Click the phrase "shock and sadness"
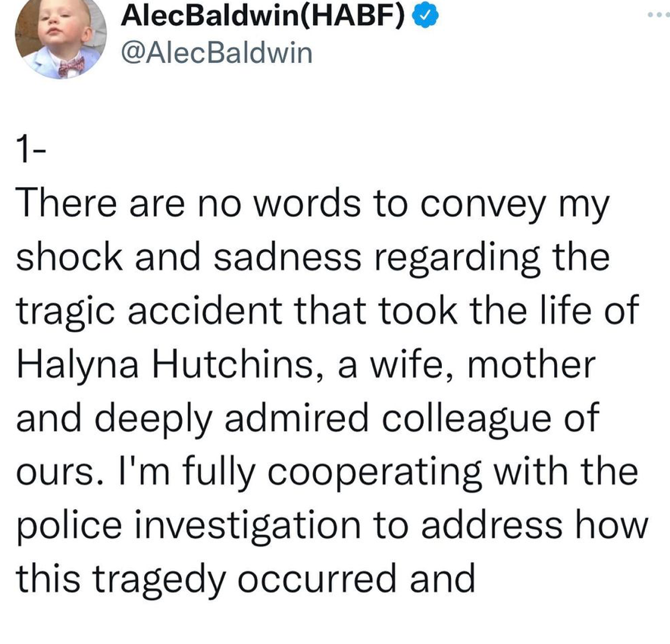Image resolution: width=670 pixels, height=644 pixels. [x=189, y=257]
